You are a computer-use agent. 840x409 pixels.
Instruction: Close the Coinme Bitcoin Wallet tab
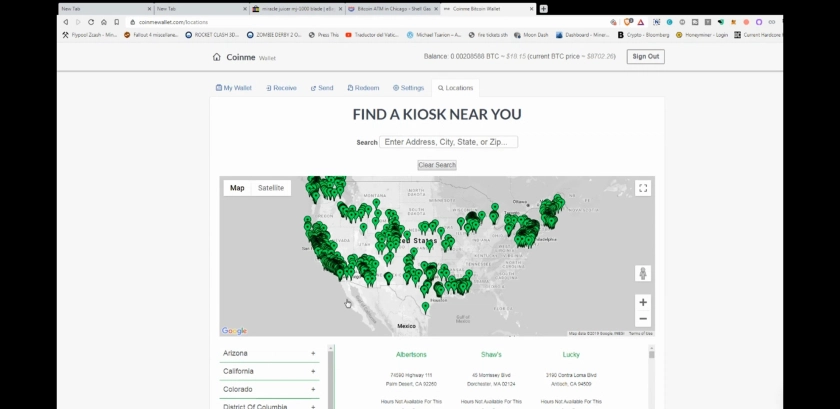click(x=531, y=9)
